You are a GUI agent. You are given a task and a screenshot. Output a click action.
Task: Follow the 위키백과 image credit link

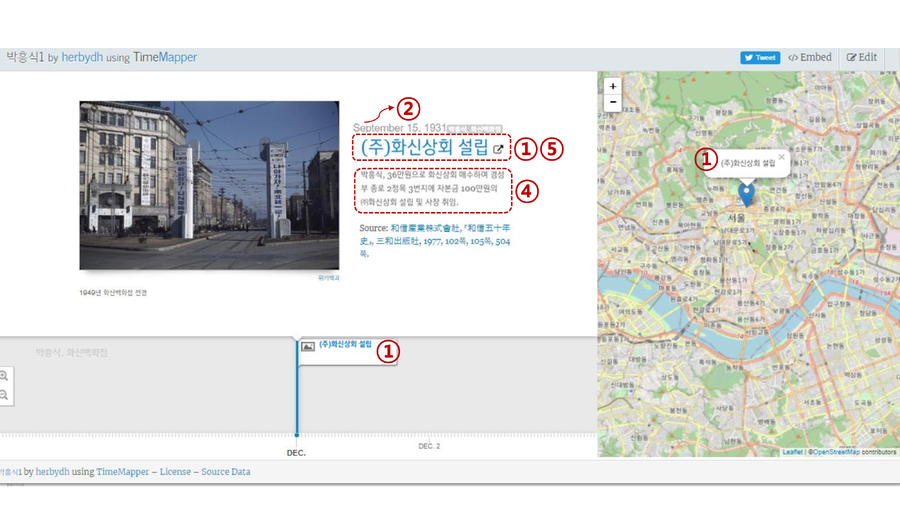click(328, 278)
